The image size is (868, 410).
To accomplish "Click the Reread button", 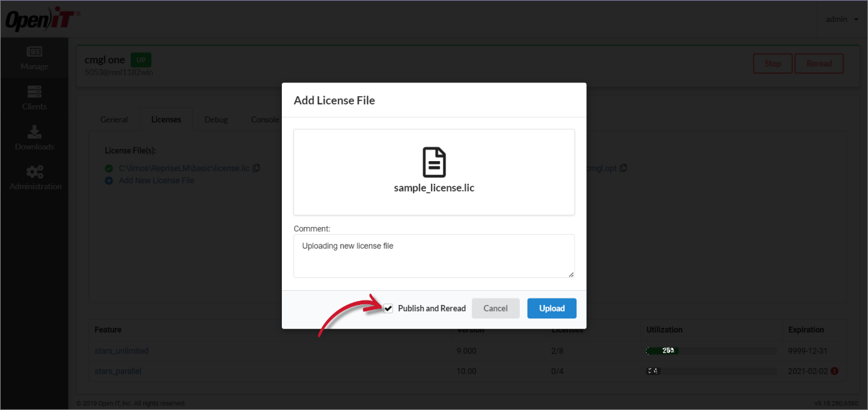I will click(819, 64).
